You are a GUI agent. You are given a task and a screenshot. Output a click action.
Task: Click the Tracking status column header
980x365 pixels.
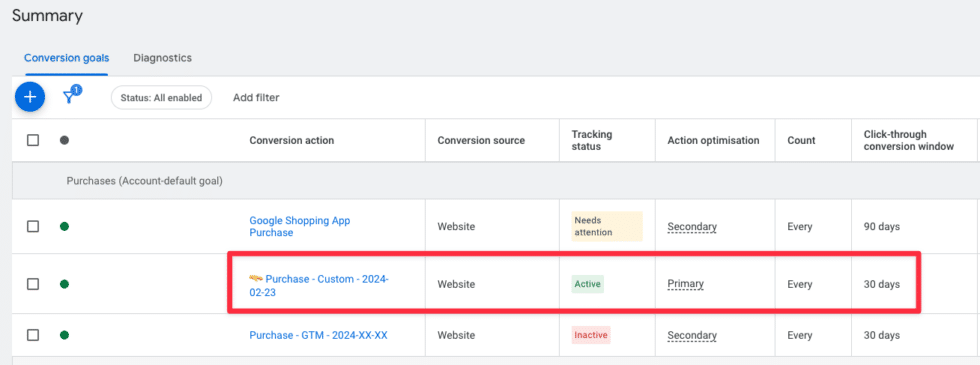[592, 141]
